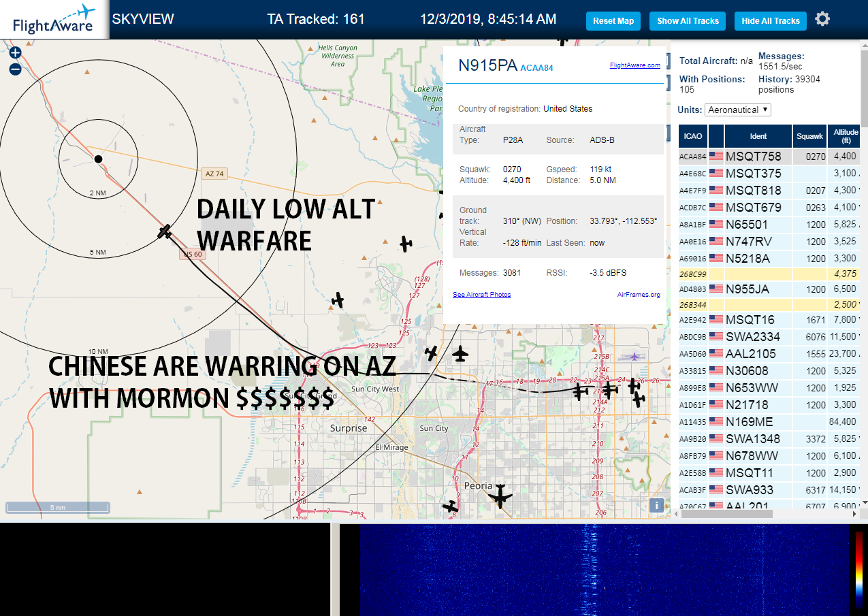Sort table by Ident column header
This screenshot has width=868, height=616.
pyautogui.click(x=758, y=136)
